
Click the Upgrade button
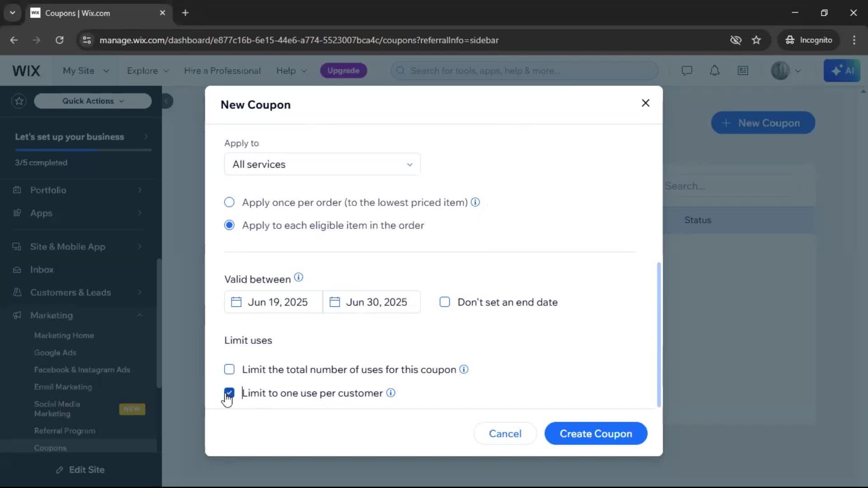[343, 70]
